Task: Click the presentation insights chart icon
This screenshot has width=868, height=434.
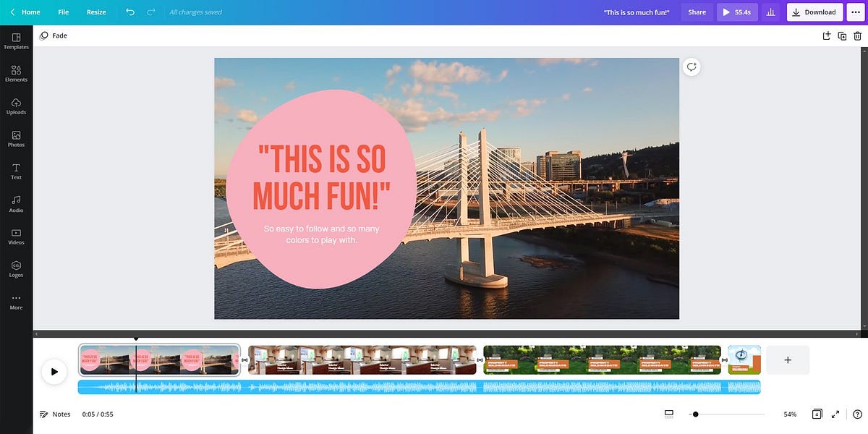Action: coord(770,12)
